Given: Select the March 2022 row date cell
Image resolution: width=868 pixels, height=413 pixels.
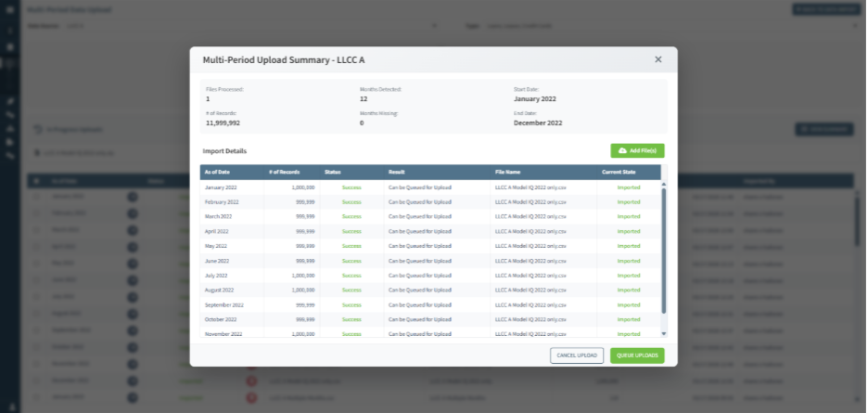Looking at the screenshot, I should coord(219,217).
